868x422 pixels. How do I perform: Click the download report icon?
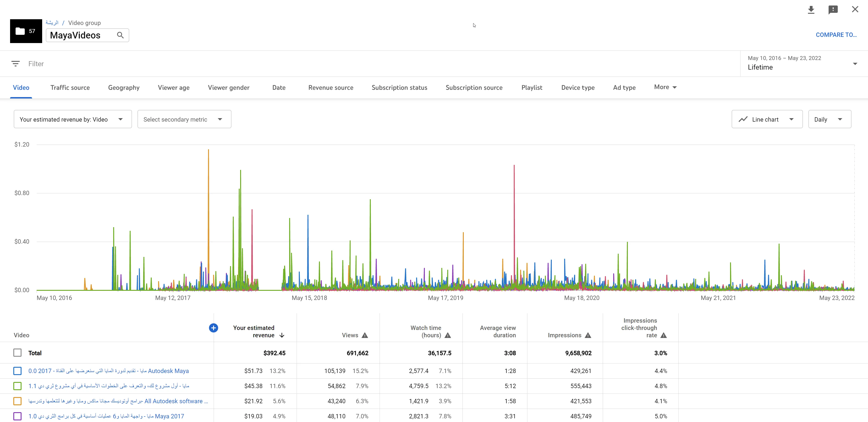tap(811, 10)
